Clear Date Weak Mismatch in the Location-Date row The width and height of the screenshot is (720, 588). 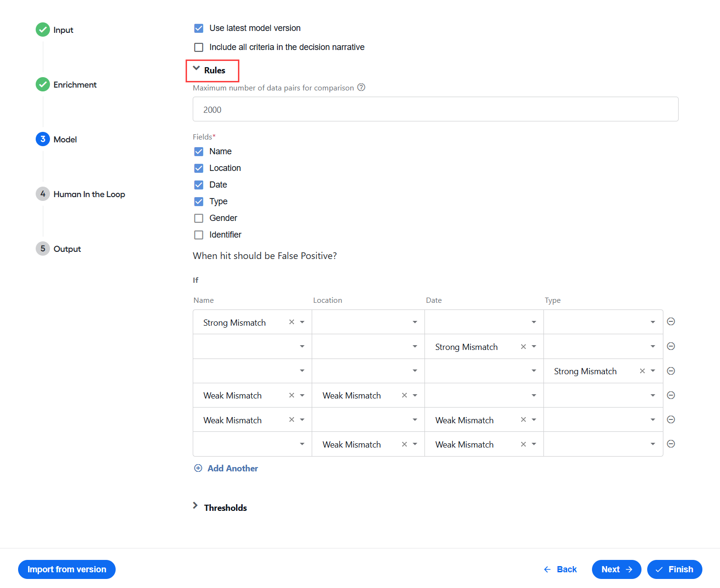coord(523,444)
